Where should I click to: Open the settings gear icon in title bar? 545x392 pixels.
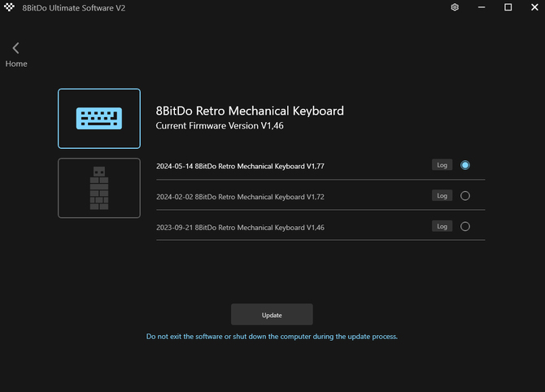click(x=455, y=7)
